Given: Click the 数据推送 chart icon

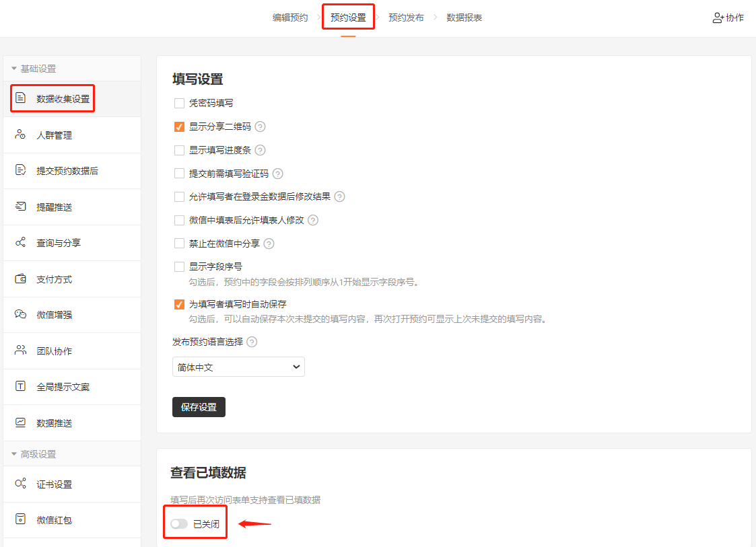Looking at the screenshot, I should coord(20,422).
